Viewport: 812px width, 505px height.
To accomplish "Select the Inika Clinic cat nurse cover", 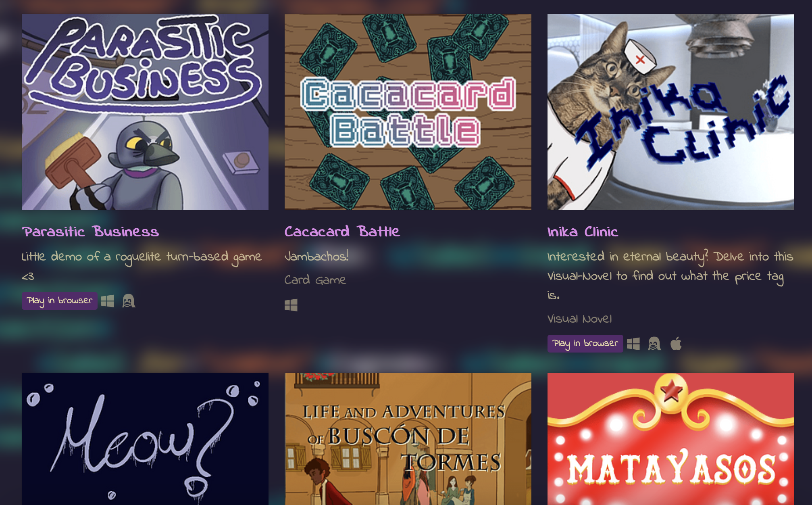I will click(x=671, y=112).
